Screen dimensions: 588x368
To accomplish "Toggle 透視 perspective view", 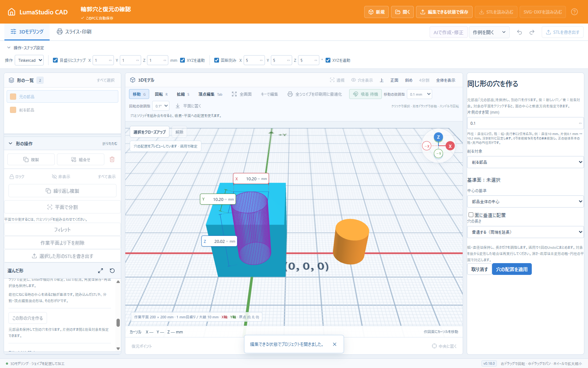I will [337, 80].
